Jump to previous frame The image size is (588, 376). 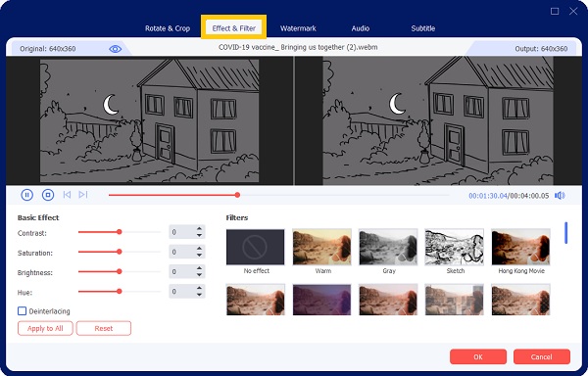[x=67, y=195]
